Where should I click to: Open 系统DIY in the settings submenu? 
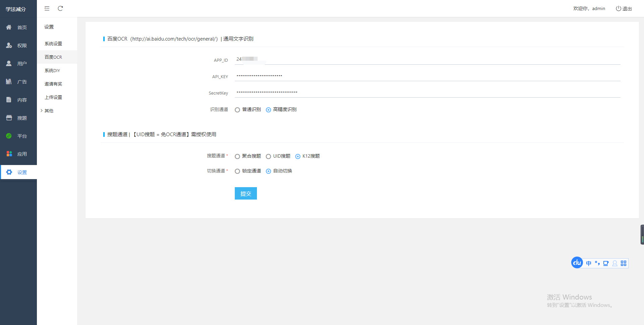[x=52, y=70]
